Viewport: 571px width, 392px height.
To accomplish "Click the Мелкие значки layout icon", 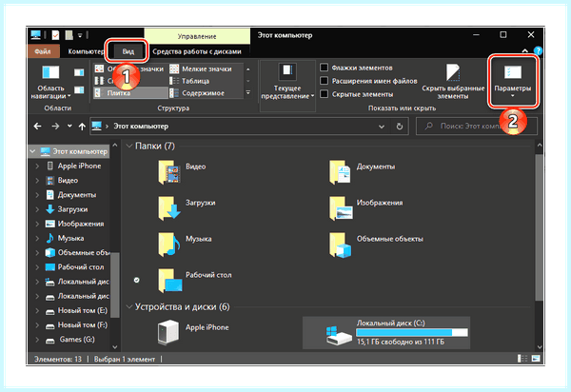I will pos(174,69).
